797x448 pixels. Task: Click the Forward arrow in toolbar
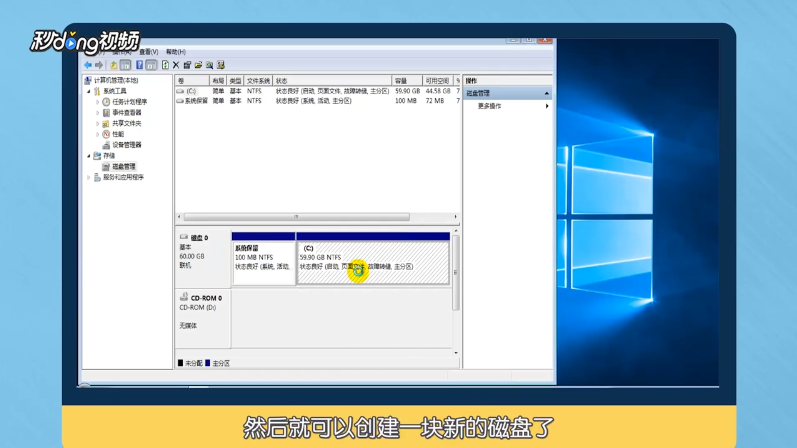pos(99,65)
